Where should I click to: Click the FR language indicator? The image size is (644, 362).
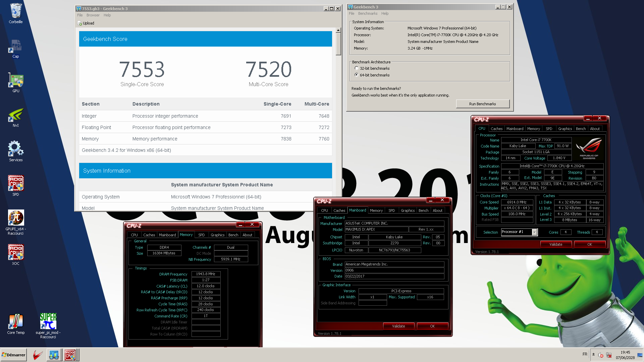click(585, 354)
